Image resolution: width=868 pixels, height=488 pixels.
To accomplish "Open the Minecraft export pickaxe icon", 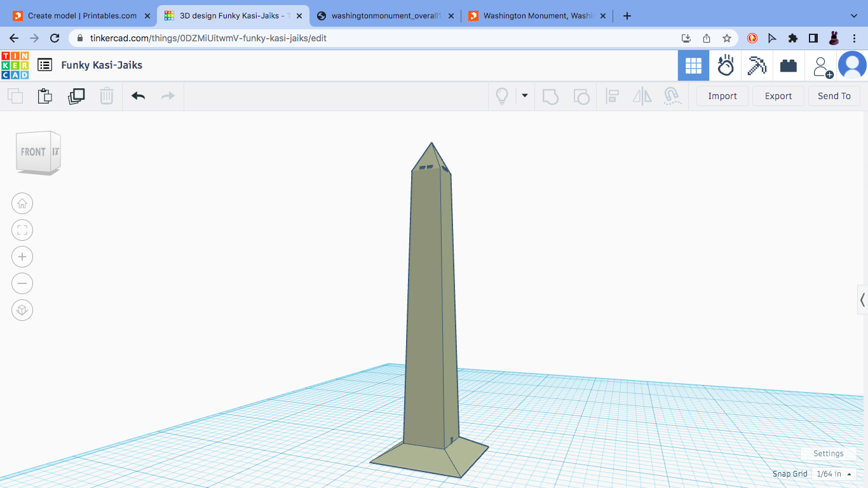I will point(757,65).
